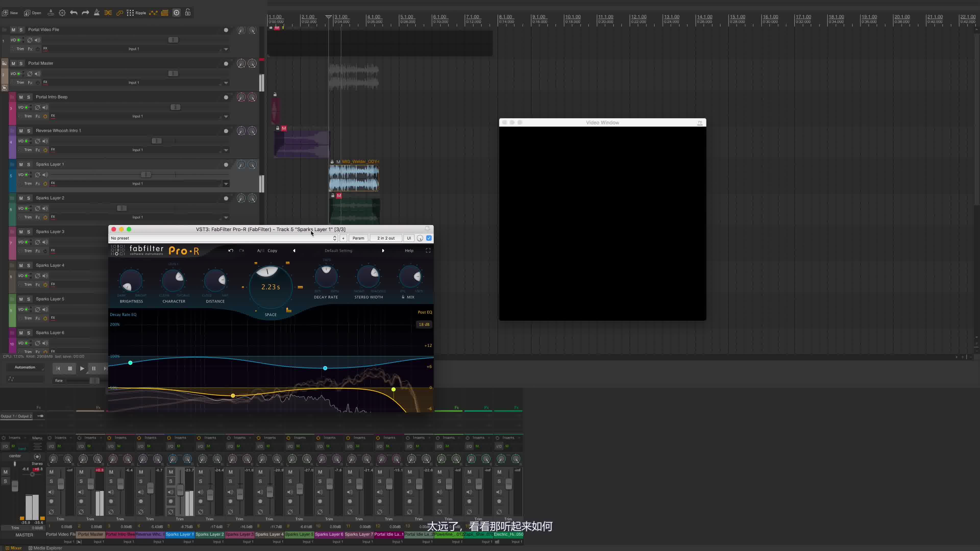Click the redo arrow in the toolbar
The height and width of the screenshot is (551, 980).
(x=85, y=12)
